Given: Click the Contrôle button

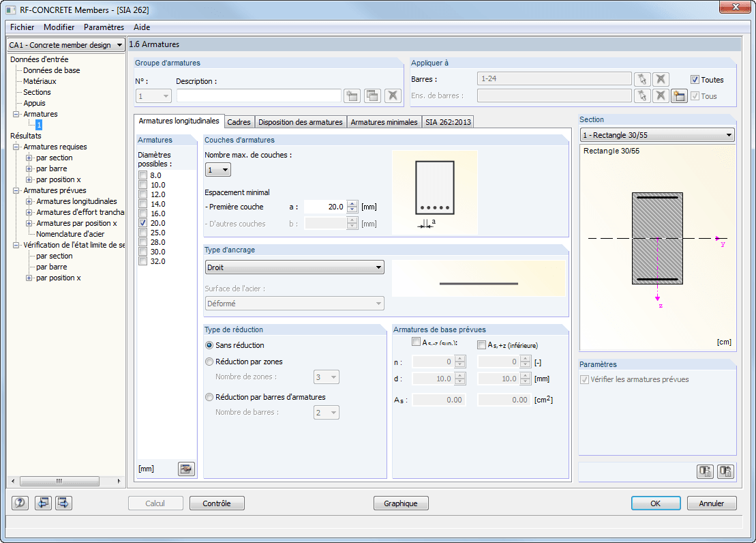Looking at the screenshot, I should coord(217,503).
